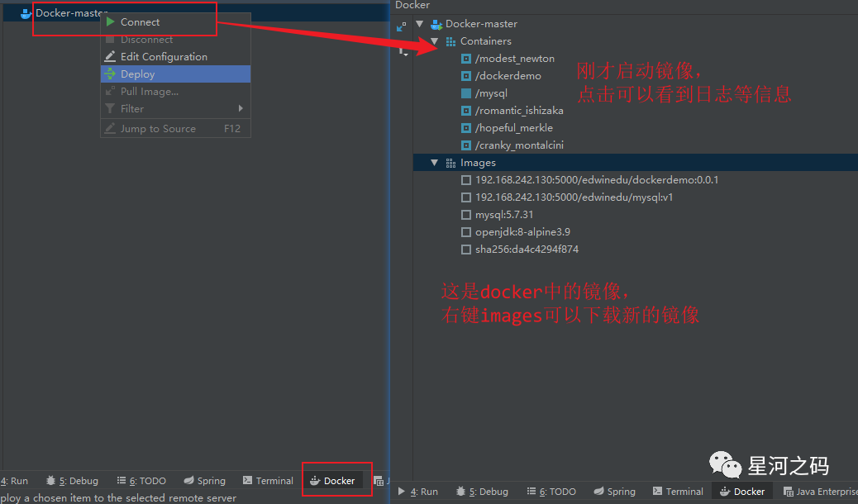Open the /cranky_montalcini container
The height and width of the screenshot is (504, 858).
pos(519,145)
